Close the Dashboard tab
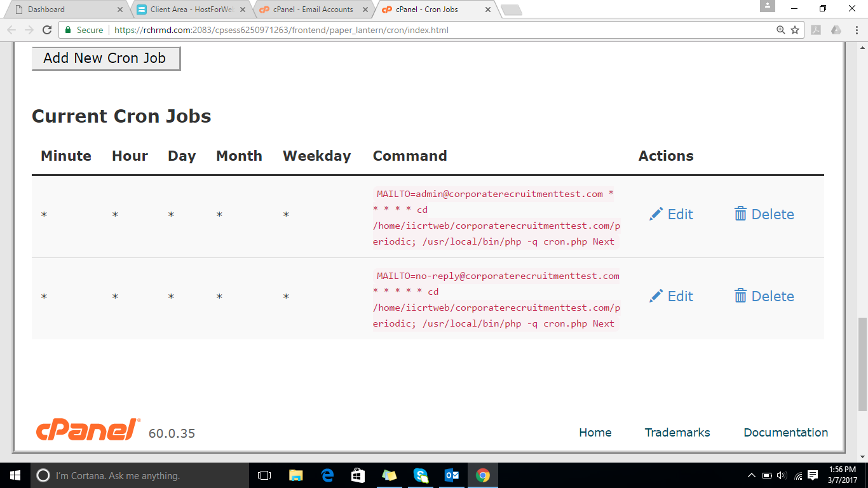Viewport: 868px width, 488px height. [x=121, y=10]
